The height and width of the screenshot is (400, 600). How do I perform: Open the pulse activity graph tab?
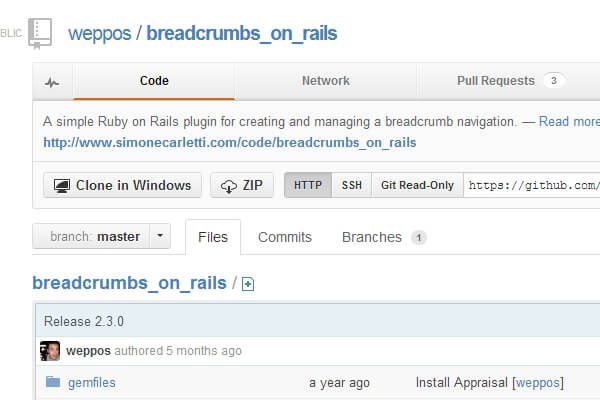[x=52, y=82]
